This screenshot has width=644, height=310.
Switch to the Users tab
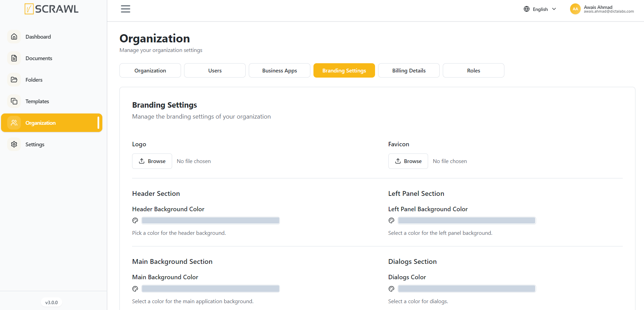(x=215, y=70)
